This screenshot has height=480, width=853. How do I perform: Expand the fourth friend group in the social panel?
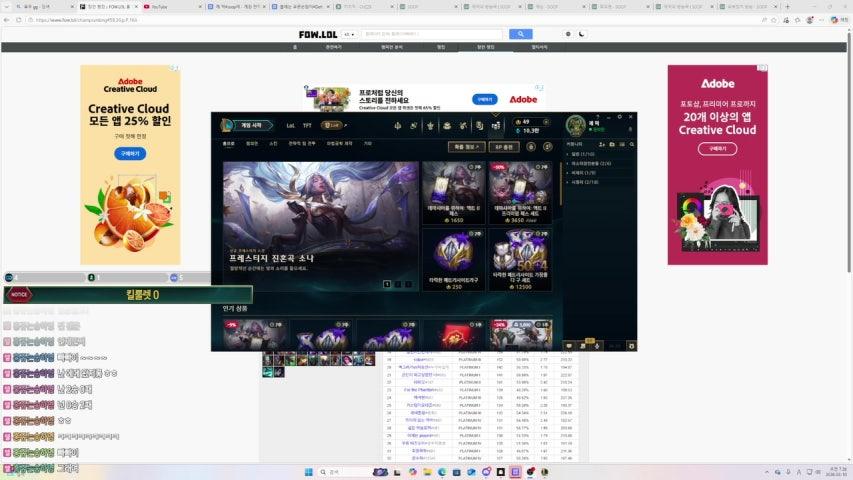click(x=583, y=182)
